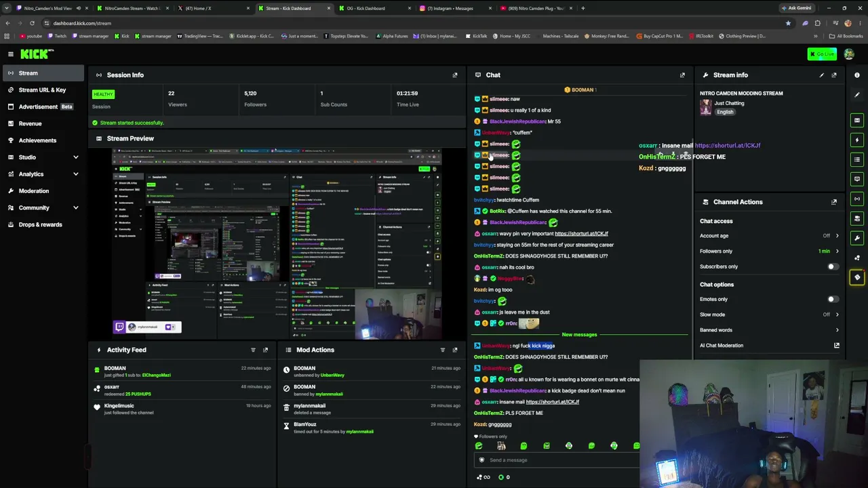
Task: Insert the first quick emote in chat bar
Action: [x=479, y=446]
